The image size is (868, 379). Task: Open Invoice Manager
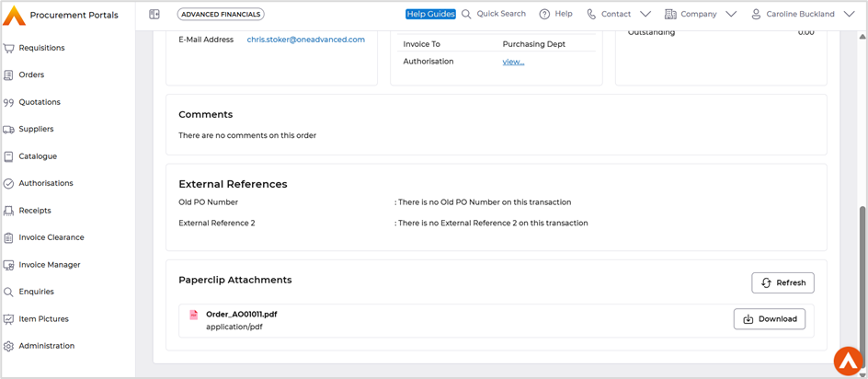coord(50,265)
